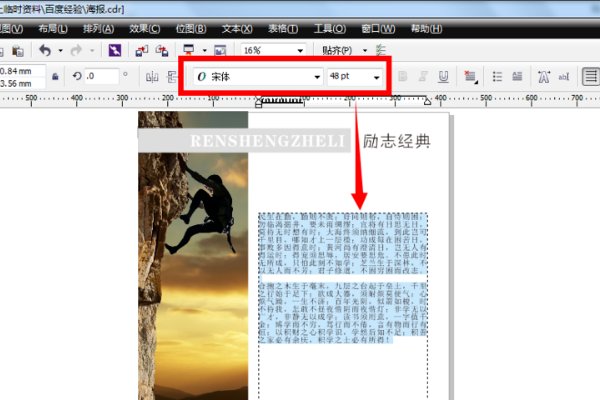This screenshot has width=600, height=400.
Task: Open the 窗口(W) menu
Action: tap(378, 29)
